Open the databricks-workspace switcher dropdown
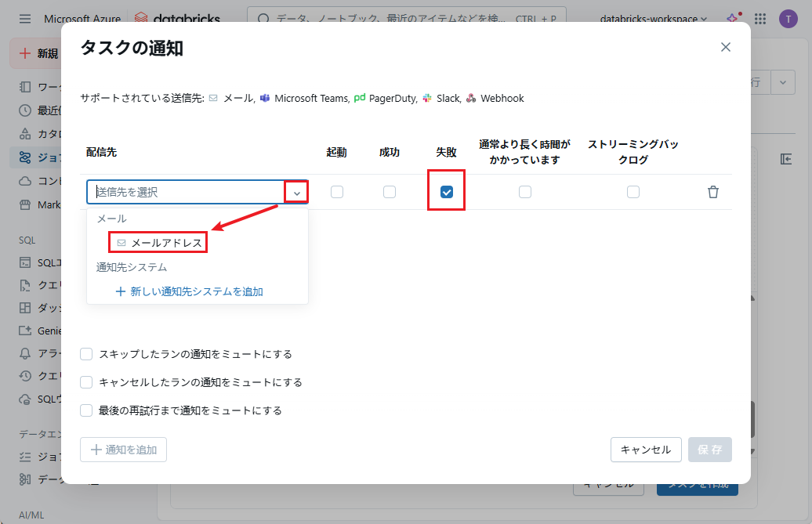 (x=653, y=19)
